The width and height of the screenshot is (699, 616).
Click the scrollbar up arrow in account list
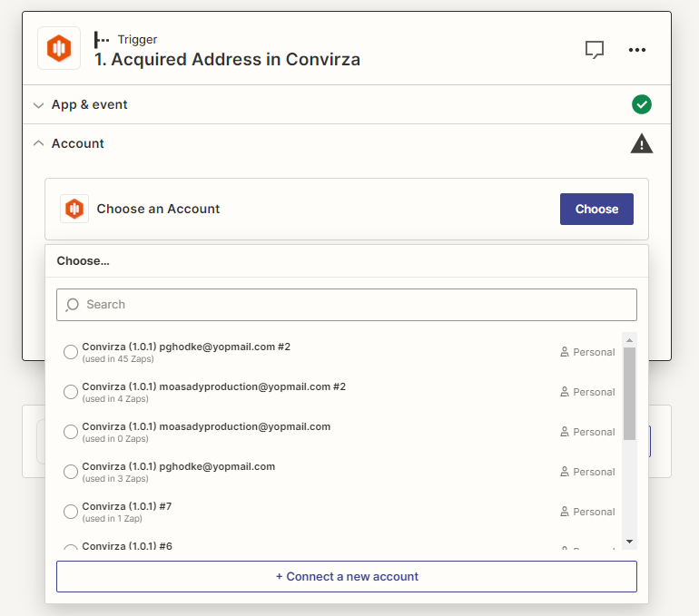629,340
